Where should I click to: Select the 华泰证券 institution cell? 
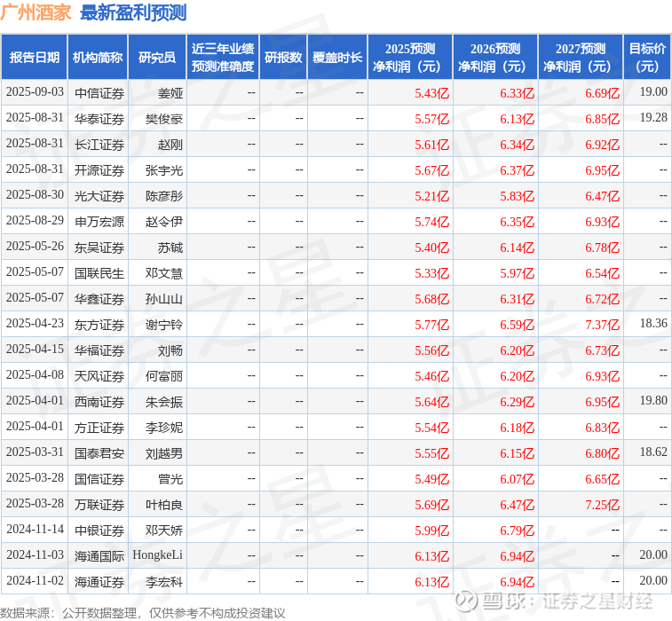point(99,119)
